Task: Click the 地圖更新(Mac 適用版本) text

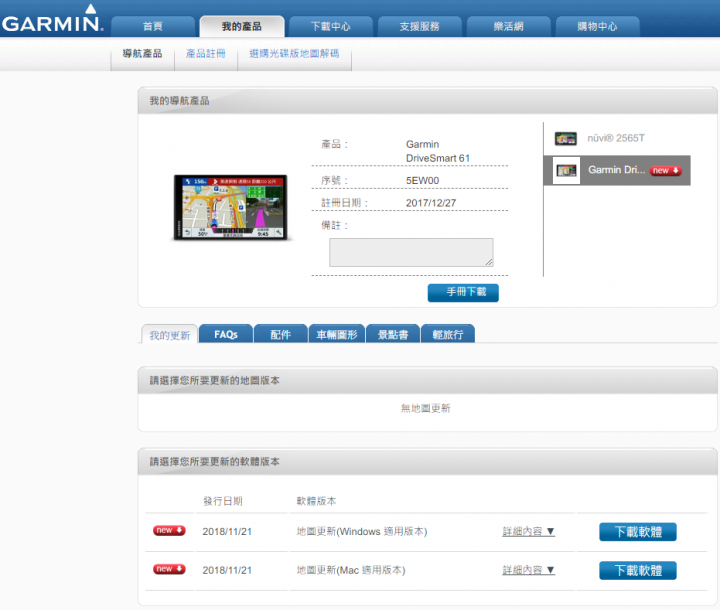Action: click(351, 570)
